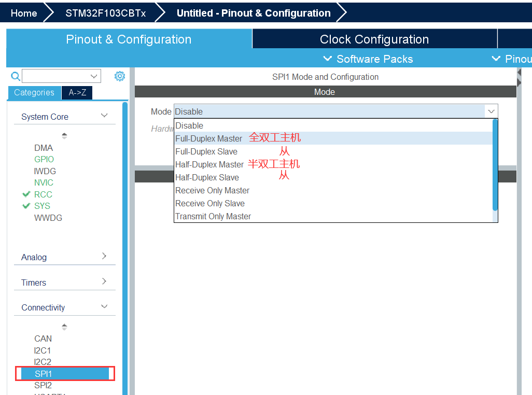This screenshot has width=532, height=395.
Task: Open the gear settings icon
Action: [x=119, y=76]
